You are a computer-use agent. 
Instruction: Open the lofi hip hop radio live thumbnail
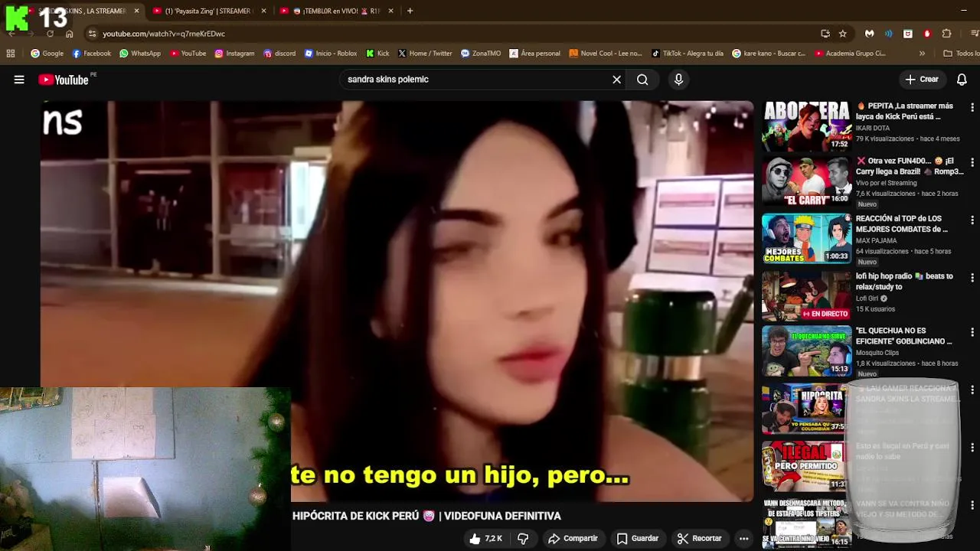click(x=806, y=295)
